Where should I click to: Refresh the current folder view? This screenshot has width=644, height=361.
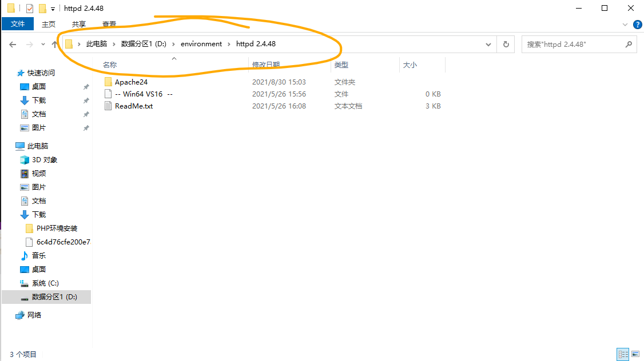tap(506, 45)
